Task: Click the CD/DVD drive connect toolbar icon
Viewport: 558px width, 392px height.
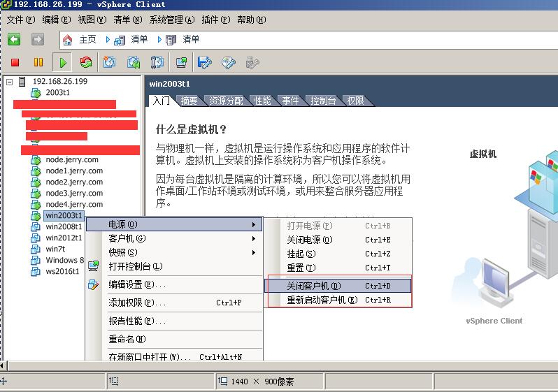Action: 229,63
